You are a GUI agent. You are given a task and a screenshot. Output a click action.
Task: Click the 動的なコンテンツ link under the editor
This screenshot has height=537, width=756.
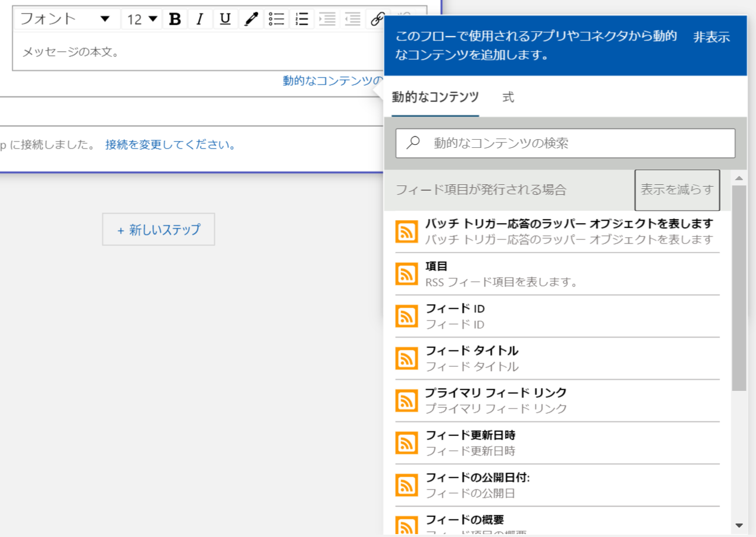[x=332, y=80]
